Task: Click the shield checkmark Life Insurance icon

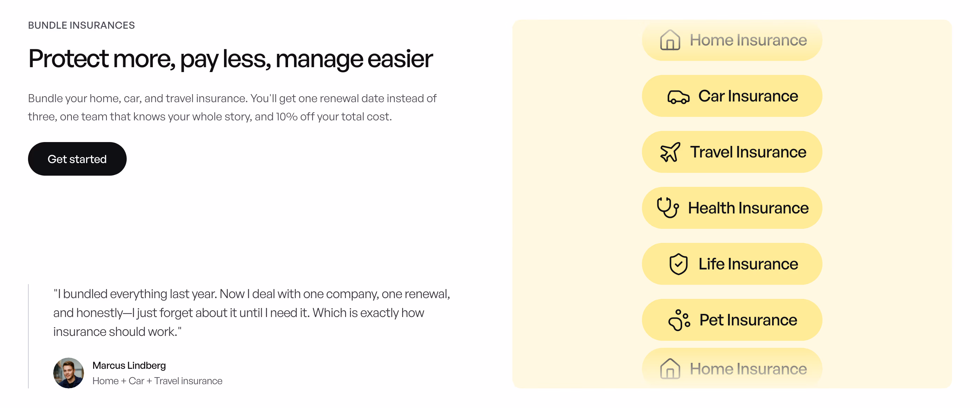Action: [678, 264]
